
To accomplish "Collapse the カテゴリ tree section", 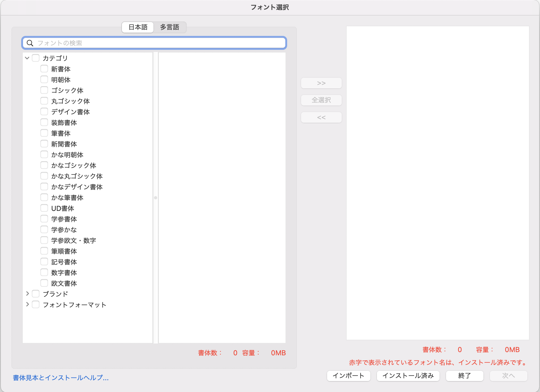I will pos(27,58).
